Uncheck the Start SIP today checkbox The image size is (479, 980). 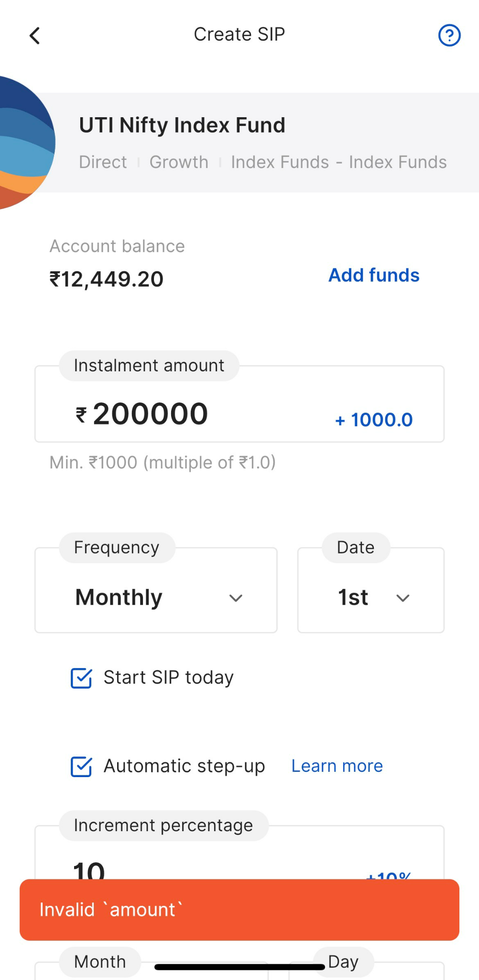point(81,678)
